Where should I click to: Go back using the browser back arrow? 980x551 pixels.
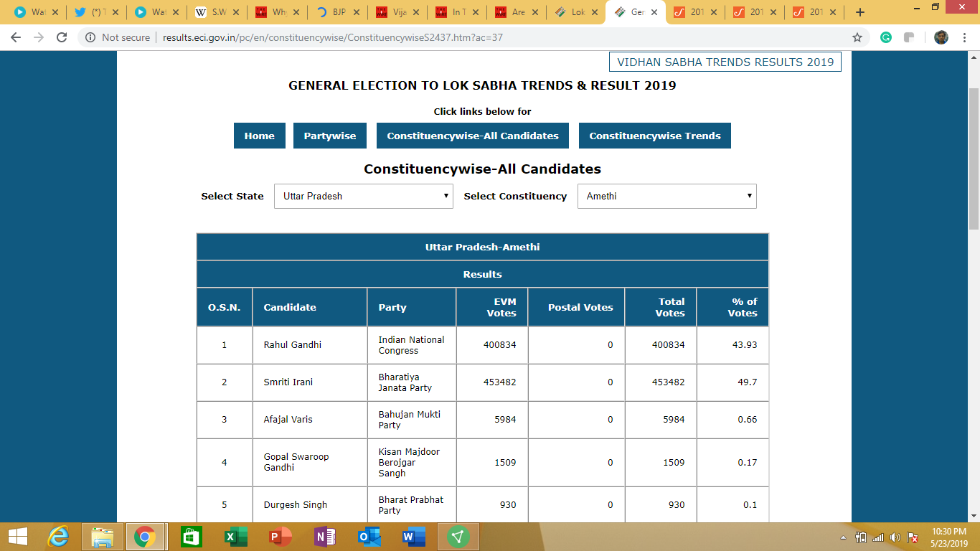point(16,37)
